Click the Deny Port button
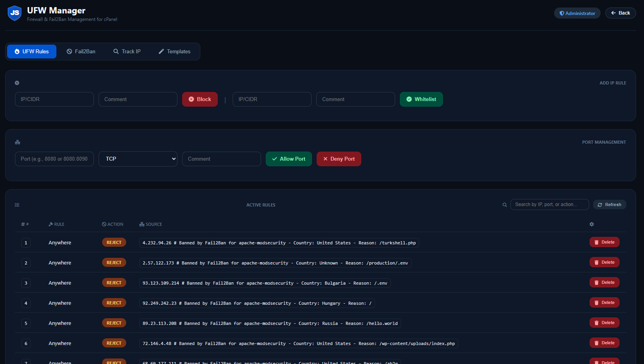Image resolution: width=644 pixels, height=364 pixels. pos(339,159)
